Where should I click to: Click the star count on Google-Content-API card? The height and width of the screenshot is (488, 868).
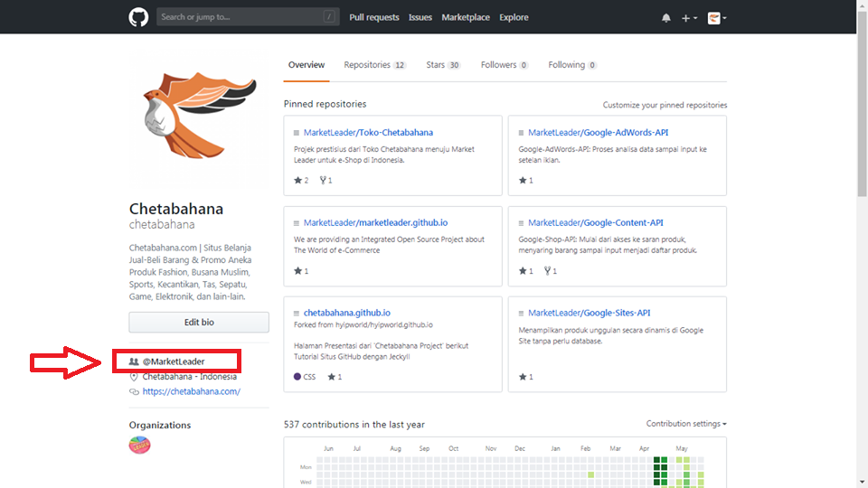click(x=526, y=271)
